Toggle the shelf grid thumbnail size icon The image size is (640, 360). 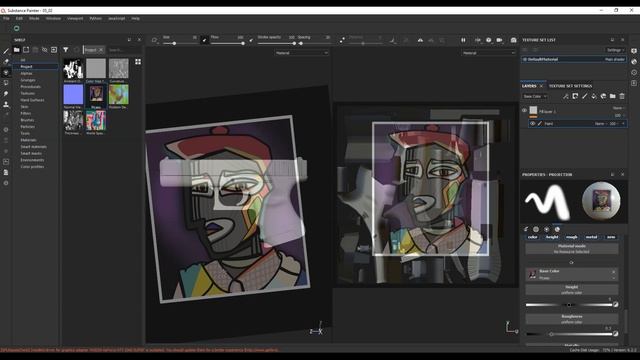(x=138, y=62)
